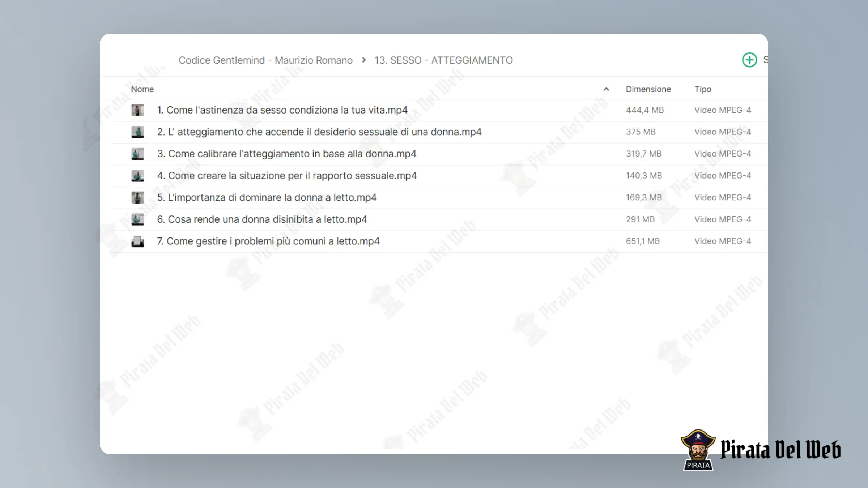Go to Codice Gentlemind - Maurizio Romano folder

[x=265, y=60]
